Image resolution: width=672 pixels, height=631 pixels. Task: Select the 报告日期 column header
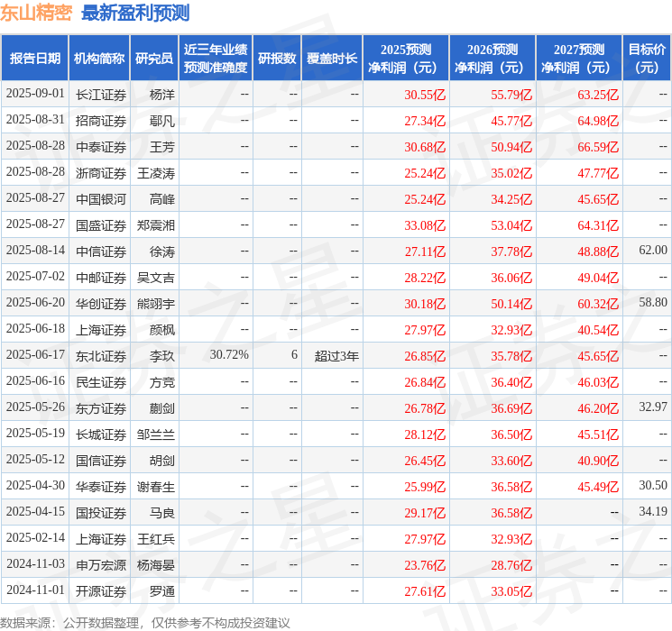[x=34, y=59]
